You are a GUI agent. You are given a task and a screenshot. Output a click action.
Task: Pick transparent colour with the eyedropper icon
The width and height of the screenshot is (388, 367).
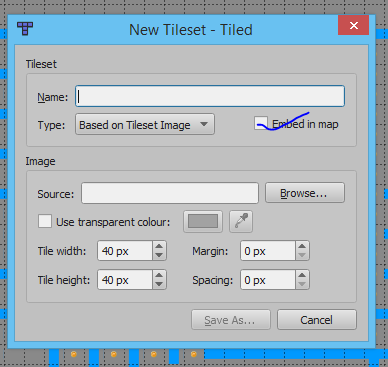pyautogui.click(x=241, y=221)
